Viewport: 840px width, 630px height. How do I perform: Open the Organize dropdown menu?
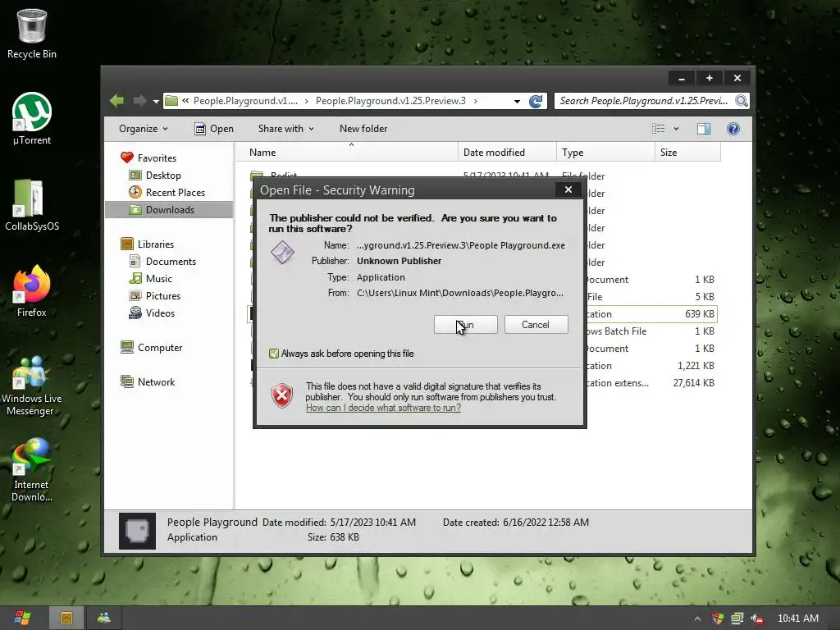pos(143,129)
